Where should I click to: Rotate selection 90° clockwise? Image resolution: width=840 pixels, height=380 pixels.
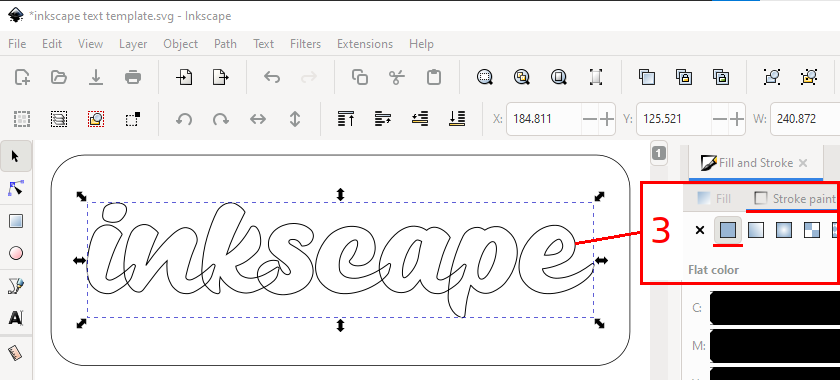click(x=221, y=118)
